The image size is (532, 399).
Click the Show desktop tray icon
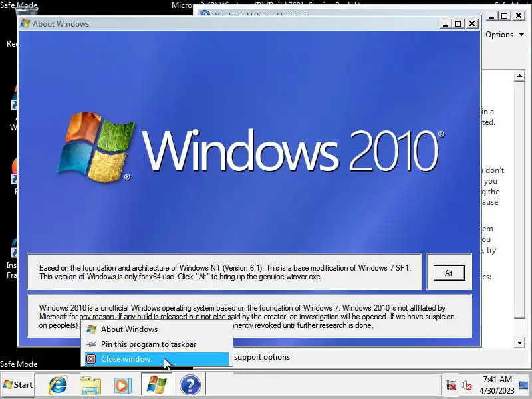pyautogui.click(x=524, y=385)
